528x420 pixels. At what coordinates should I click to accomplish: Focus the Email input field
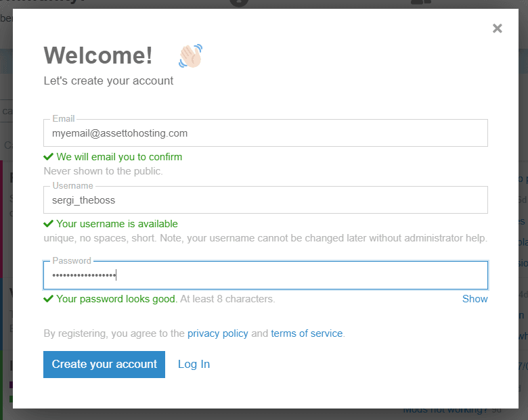click(265, 133)
